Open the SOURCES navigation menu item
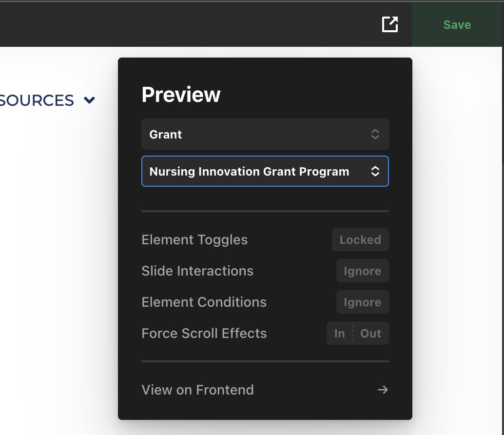504x435 pixels. point(37,100)
